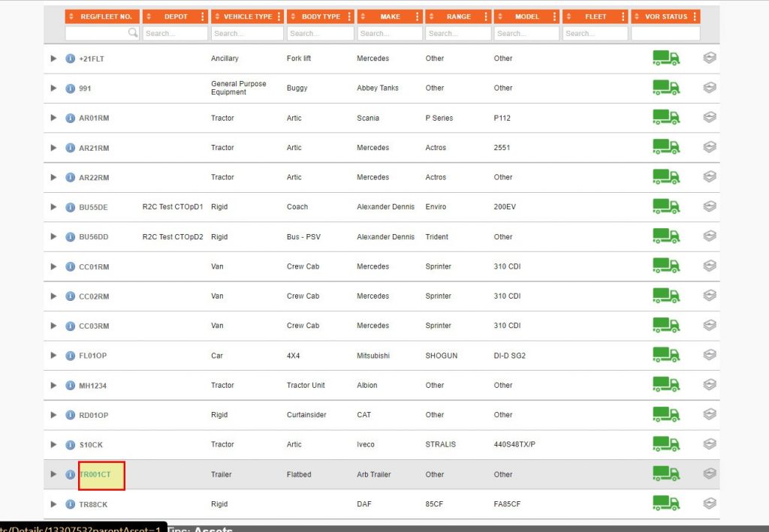Viewport: 769px width, 532px height.
Task: Click the green truck icon on the +21FLT row
Action: click(x=665, y=58)
